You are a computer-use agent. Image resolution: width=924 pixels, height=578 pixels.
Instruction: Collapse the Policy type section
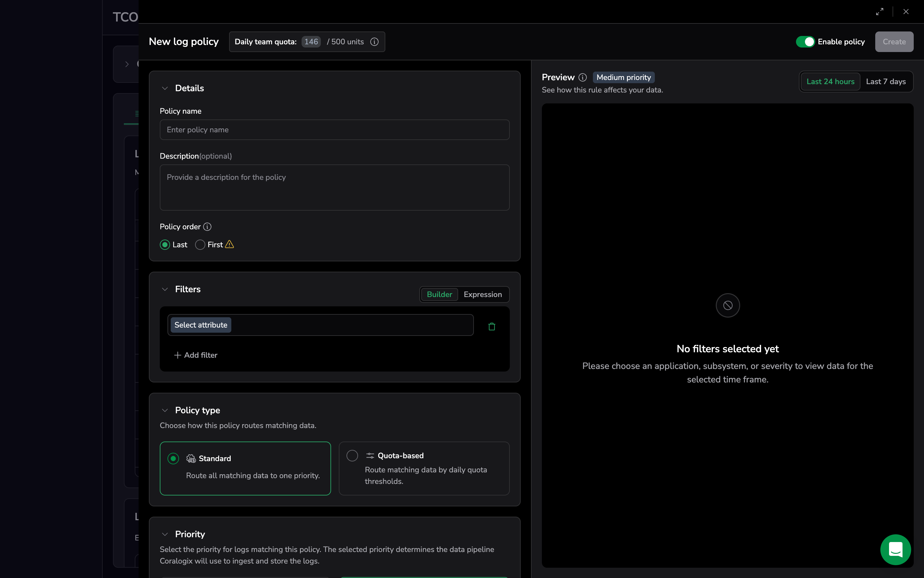pos(165,410)
